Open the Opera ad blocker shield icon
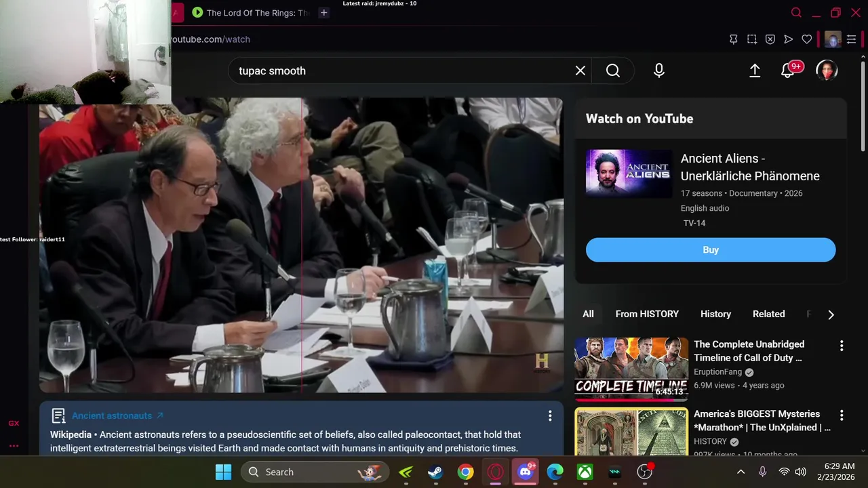This screenshot has height=488, width=868. pyautogui.click(x=770, y=39)
